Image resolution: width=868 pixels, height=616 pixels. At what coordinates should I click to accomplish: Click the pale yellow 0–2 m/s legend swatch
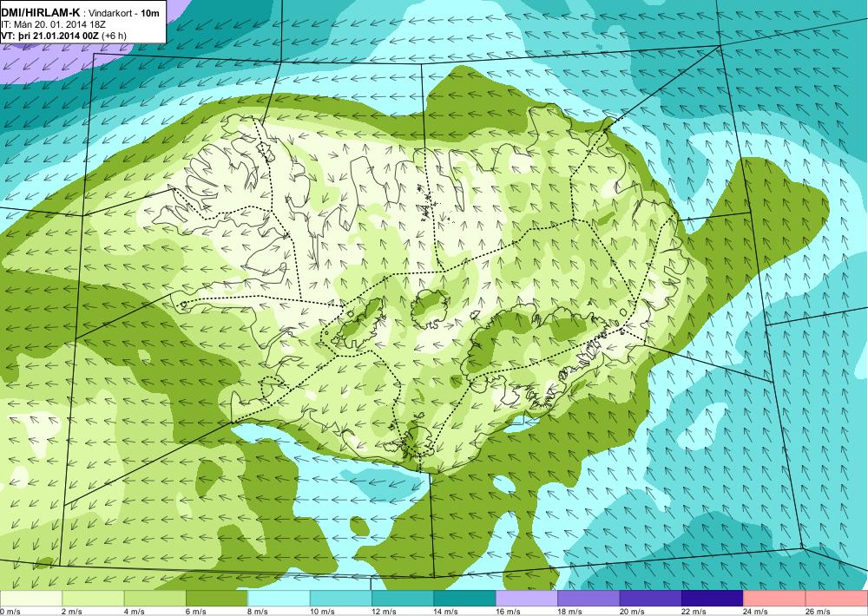(x=31, y=599)
